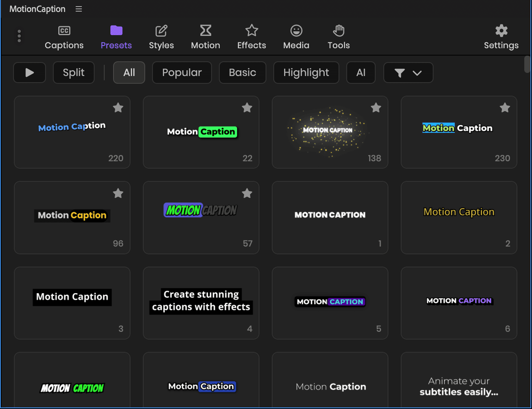Viewport: 532px width, 409px height.
Task: Filter presets by Highlight
Action: pos(306,73)
